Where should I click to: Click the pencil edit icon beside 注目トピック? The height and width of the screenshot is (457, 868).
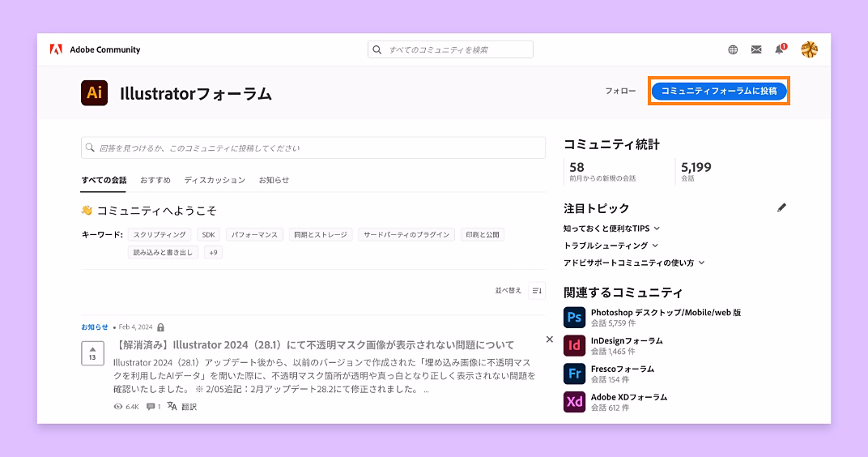pyautogui.click(x=781, y=207)
